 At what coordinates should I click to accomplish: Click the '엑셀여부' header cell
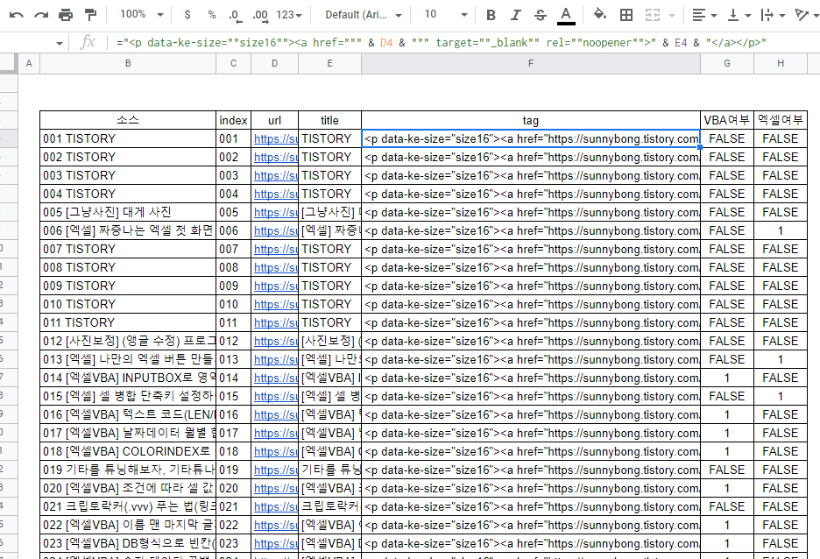780,120
